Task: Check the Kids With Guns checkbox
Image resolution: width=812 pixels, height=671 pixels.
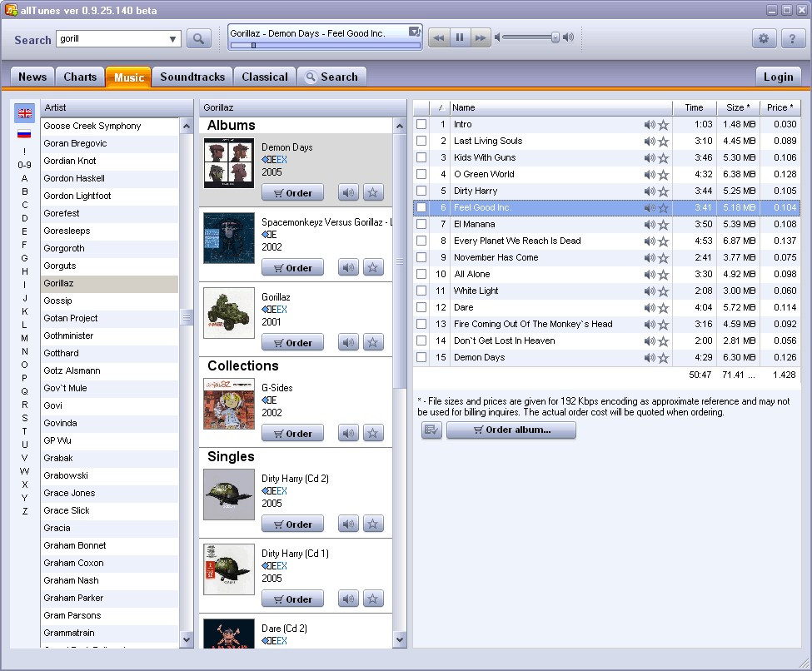Action: (421, 157)
